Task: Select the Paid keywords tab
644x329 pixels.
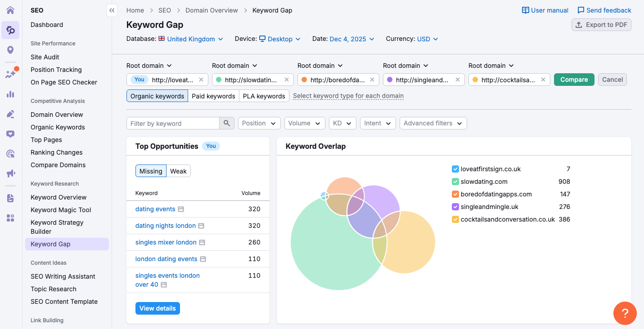Action: [x=214, y=96]
